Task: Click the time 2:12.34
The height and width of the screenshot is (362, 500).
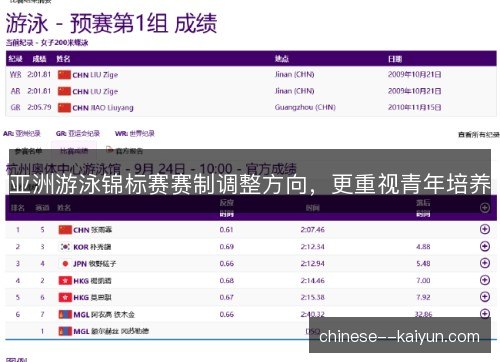Action: [312, 247]
